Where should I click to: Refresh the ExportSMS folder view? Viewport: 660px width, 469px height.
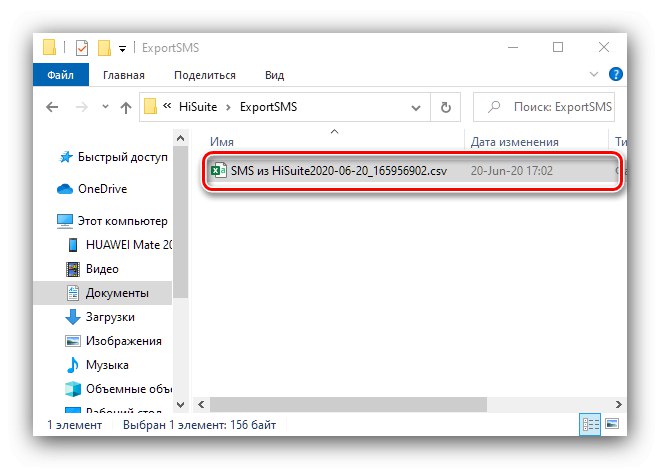click(x=446, y=107)
